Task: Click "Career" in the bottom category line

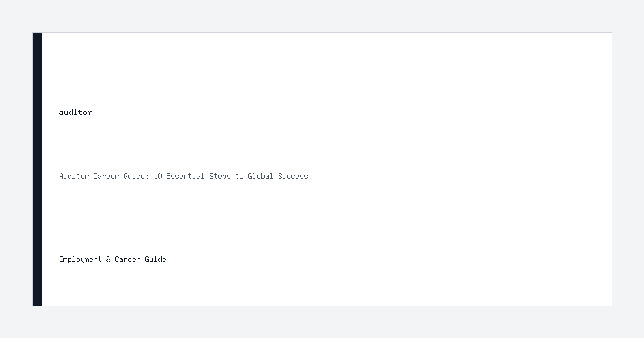Action: 128,259
